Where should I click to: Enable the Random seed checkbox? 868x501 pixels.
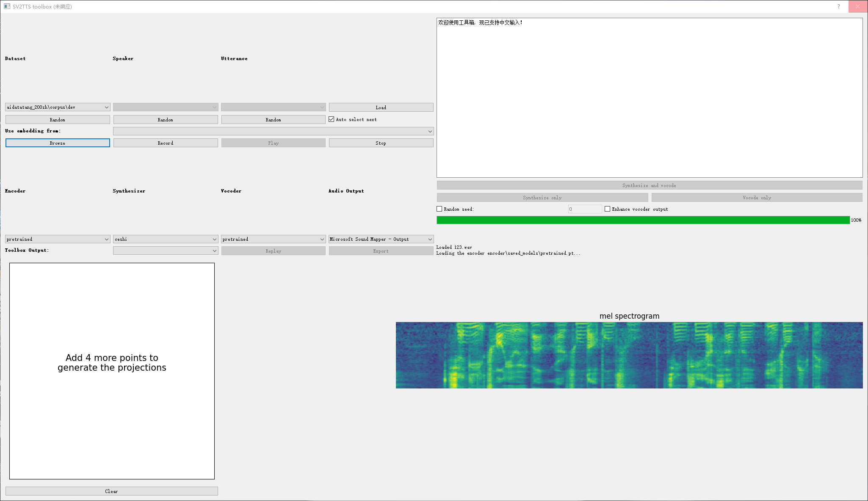pos(440,209)
